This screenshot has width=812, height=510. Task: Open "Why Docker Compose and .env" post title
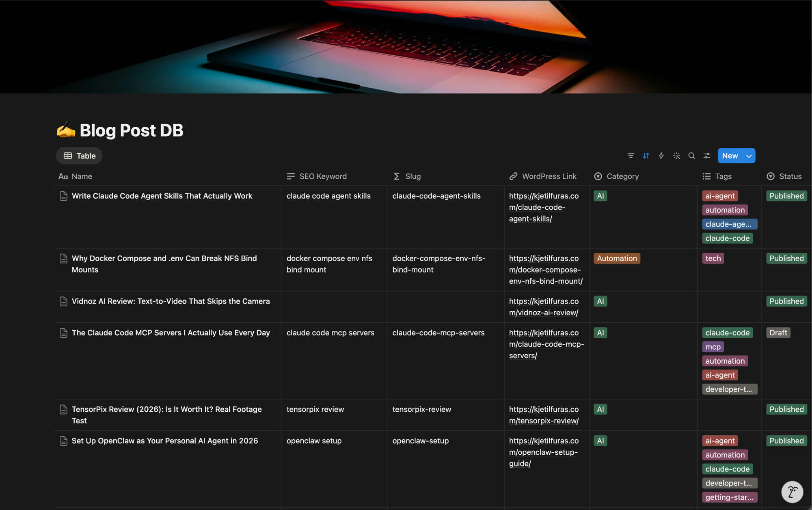[164, 264]
